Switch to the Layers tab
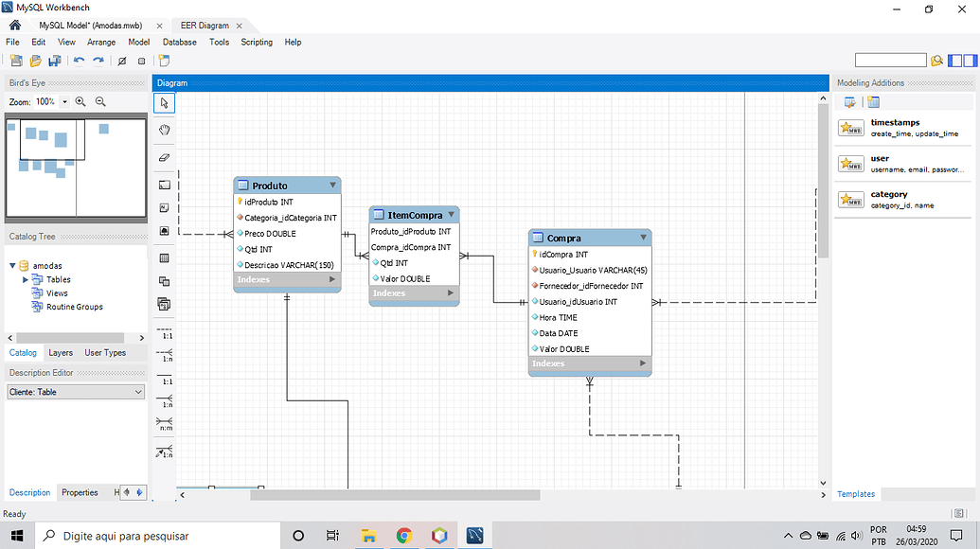The image size is (980, 549). 61,353
